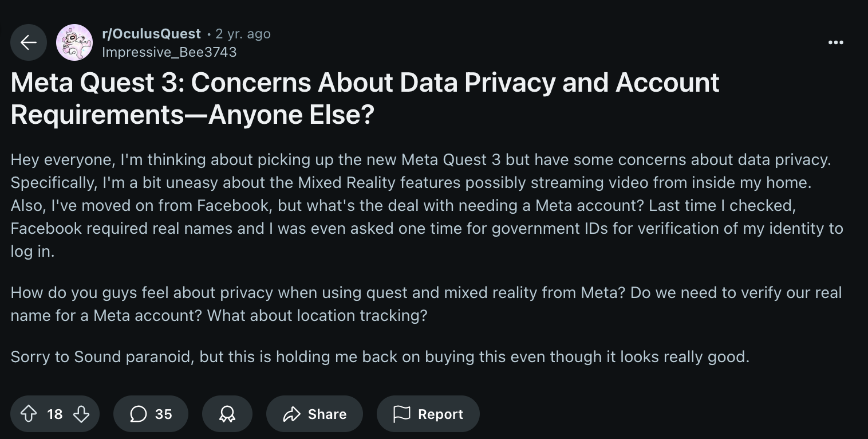Click the paragraph starting "How do you guys"
This screenshot has width=868, height=439.
tap(427, 304)
